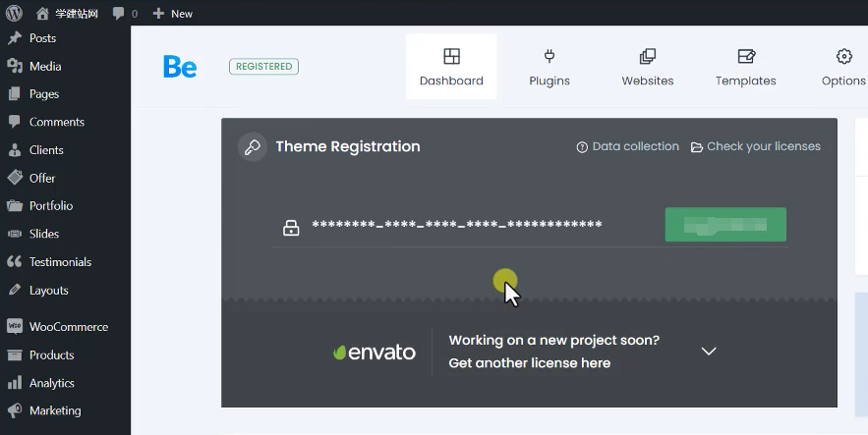Go to the Media menu label
The image size is (868, 435).
pyautogui.click(x=45, y=67)
